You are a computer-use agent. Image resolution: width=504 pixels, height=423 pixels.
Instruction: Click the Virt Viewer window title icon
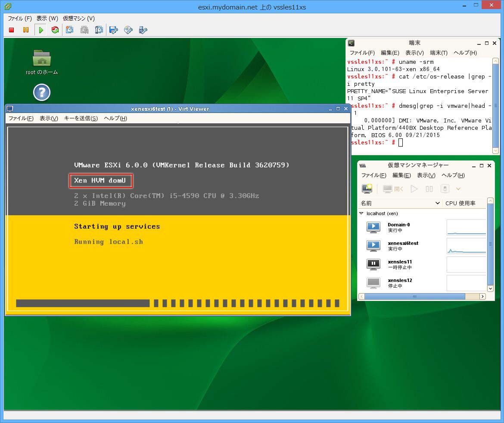pos(10,109)
